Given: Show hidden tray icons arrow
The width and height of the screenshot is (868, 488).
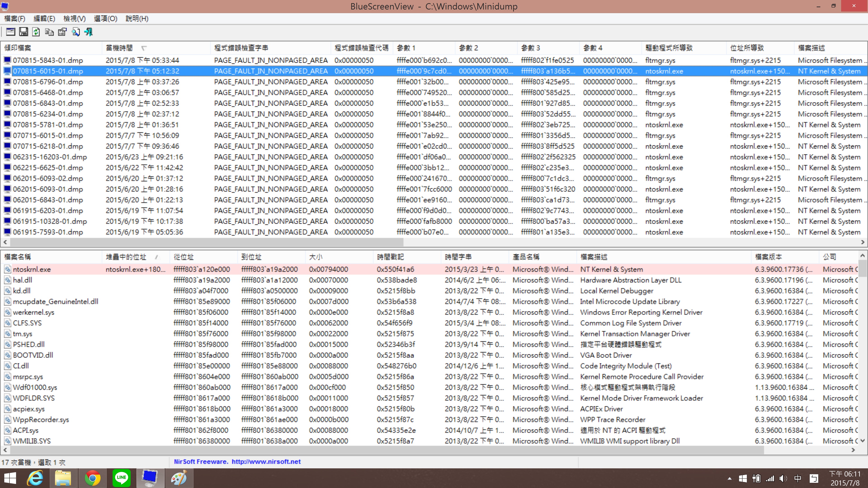Looking at the screenshot, I should point(729,479).
